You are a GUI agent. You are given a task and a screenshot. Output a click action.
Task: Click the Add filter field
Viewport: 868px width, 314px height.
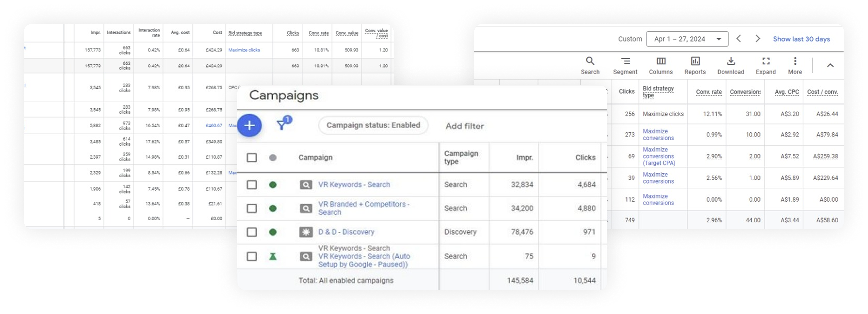[465, 126]
